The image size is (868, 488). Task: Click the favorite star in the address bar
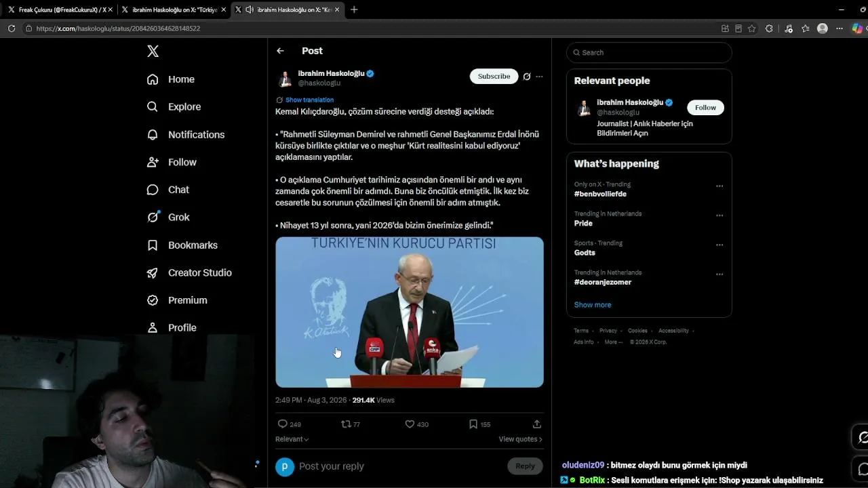[x=751, y=28]
